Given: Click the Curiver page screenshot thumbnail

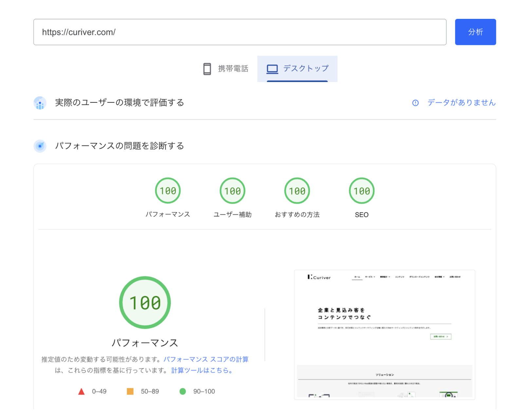Looking at the screenshot, I should [x=384, y=335].
